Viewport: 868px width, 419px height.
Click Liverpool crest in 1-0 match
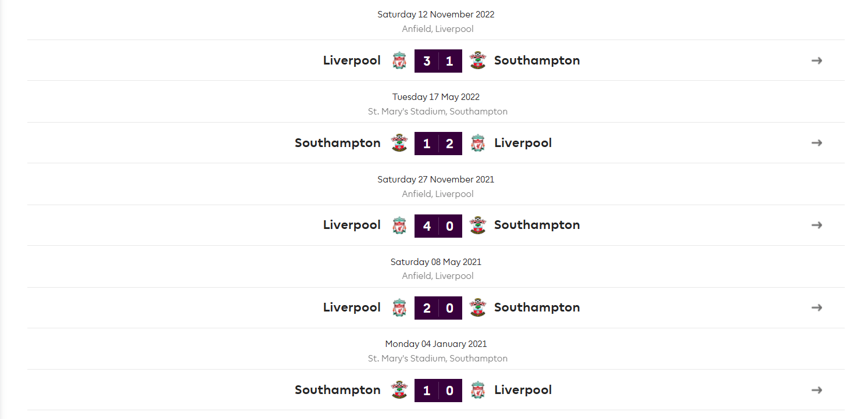[x=478, y=390]
